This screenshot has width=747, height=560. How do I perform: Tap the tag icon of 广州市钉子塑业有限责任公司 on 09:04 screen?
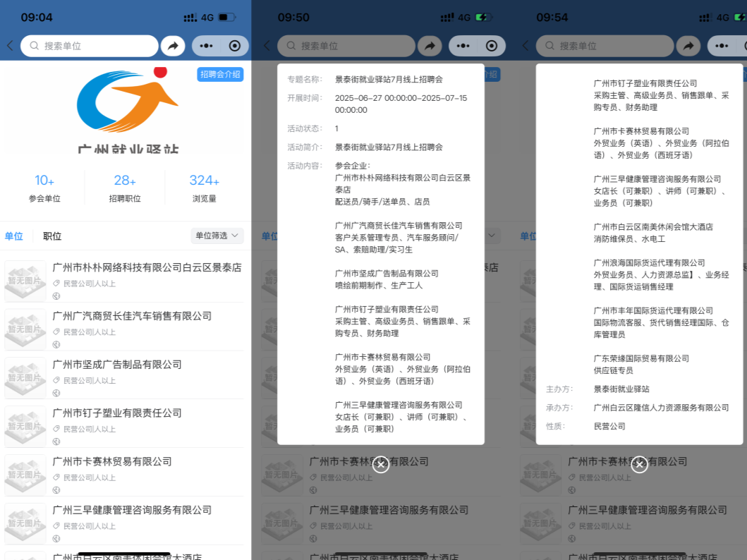click(56, 429)
